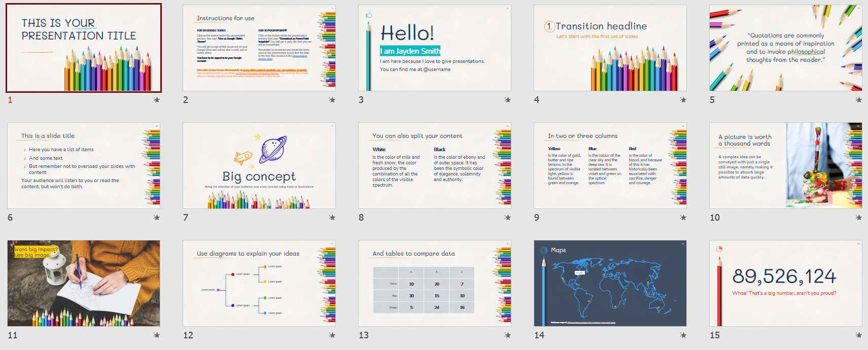Image resolution: width=868 pixels, height=350 pixels.
Task: Select slide 6 'This is a slide title' thumbnail
Action: [x=84, y=166]
